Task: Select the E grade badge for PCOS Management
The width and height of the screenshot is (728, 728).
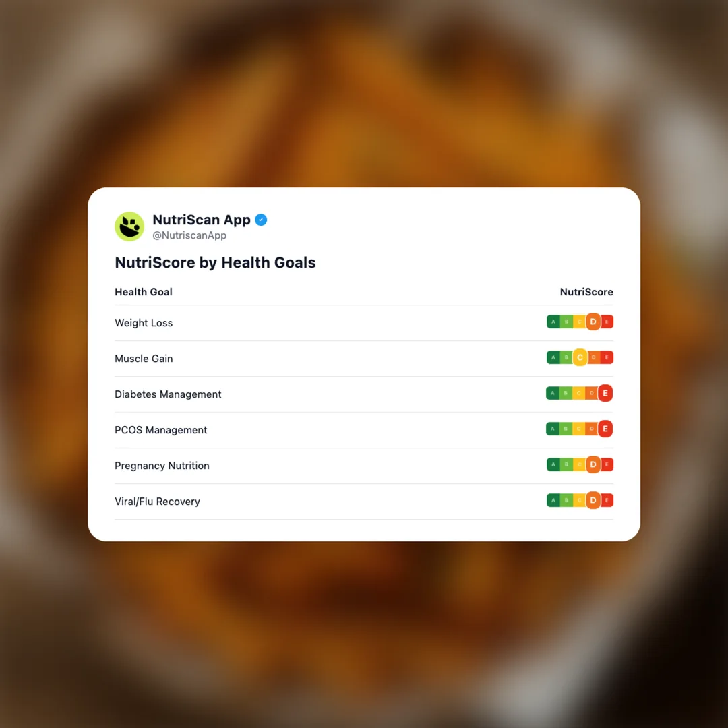Action: point(605,429)
